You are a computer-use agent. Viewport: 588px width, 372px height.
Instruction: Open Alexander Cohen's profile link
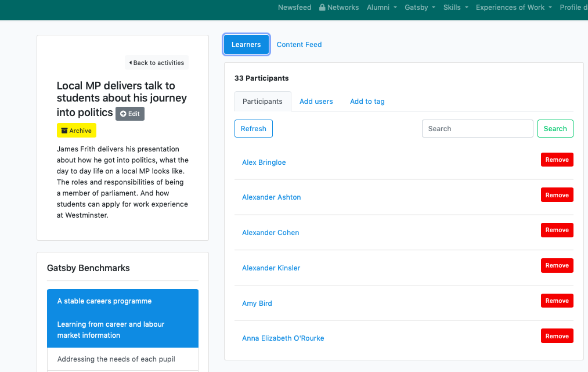click(270, 233)
